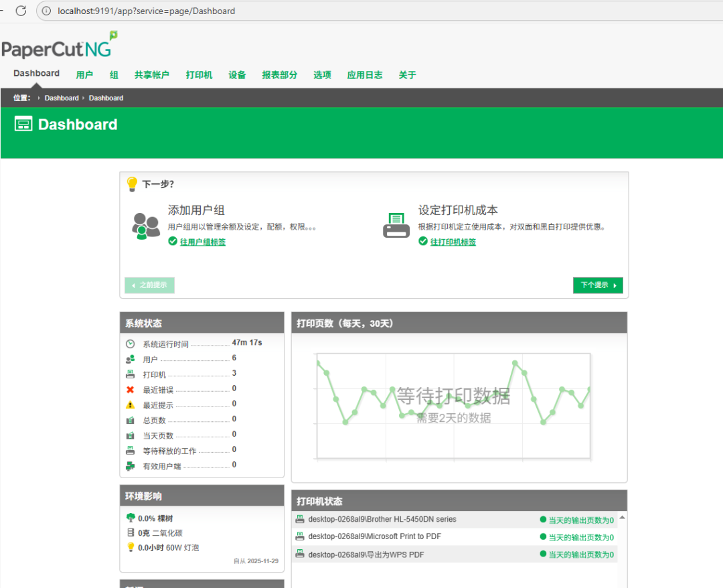
Task: Click the printer illustration beside 设定打印机成本
Action: click(396, 224)
